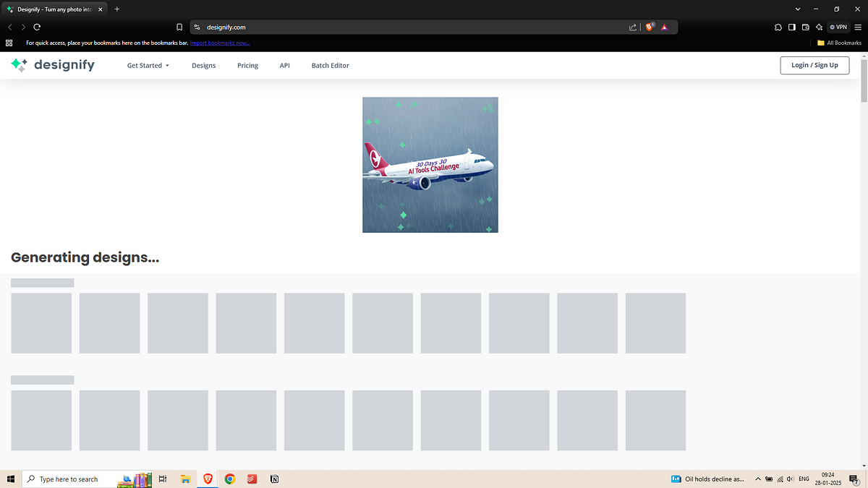Toggle hidden icons with the tray chevron
This screenshot has height=488, width=868.
click(758, 479)
